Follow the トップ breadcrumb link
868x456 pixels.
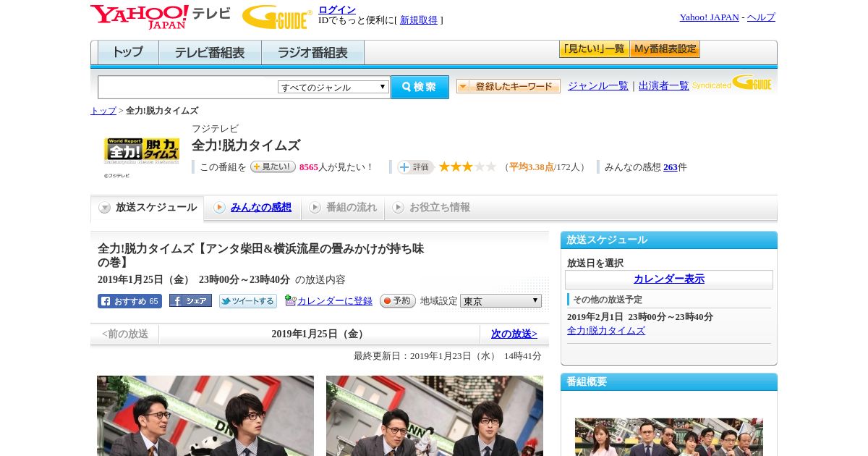coord(103,111)
